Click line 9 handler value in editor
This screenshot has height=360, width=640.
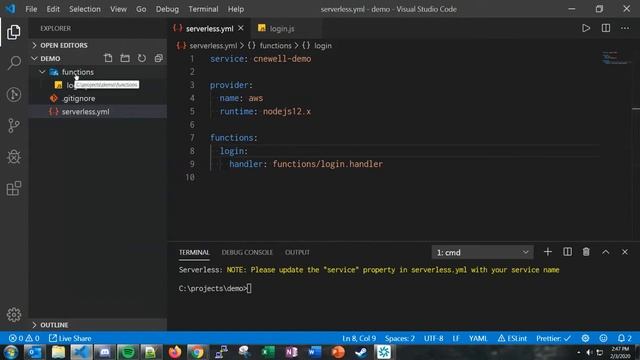[x=328, y=164]
